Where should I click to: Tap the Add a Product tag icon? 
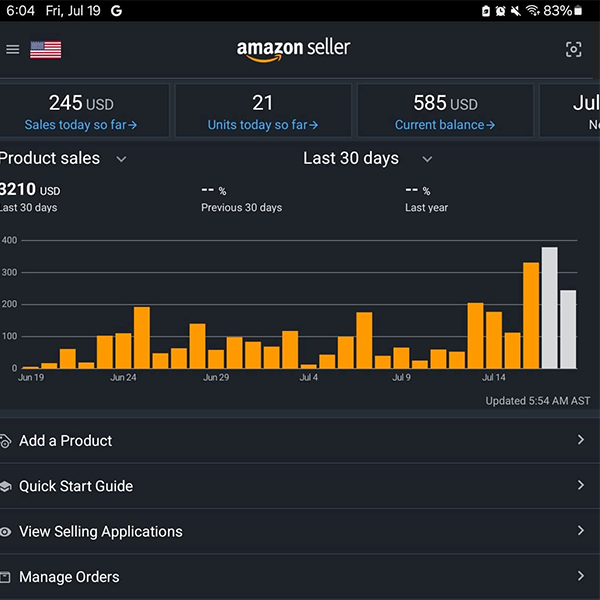pos(6,441)
